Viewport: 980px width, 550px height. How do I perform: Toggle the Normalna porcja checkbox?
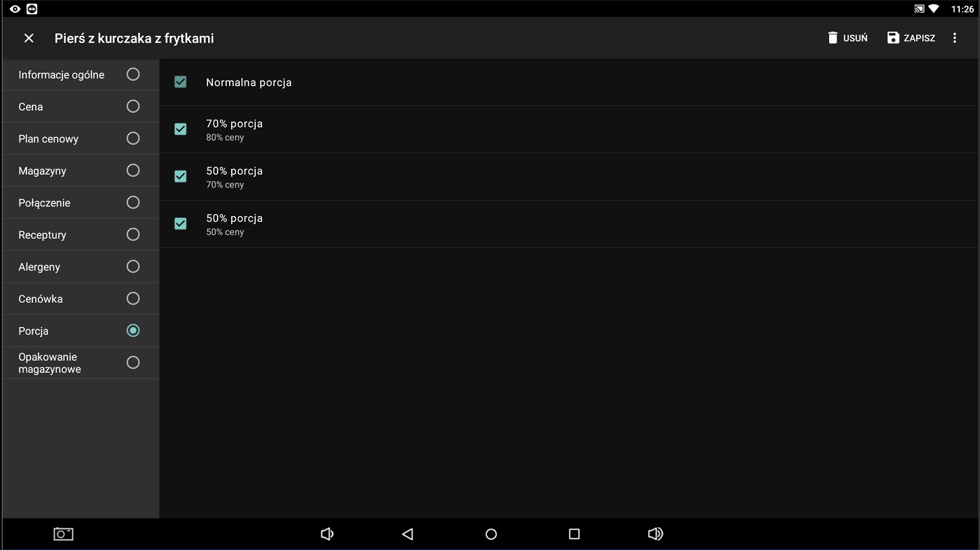pyautogui.click(x=181, y=82)
